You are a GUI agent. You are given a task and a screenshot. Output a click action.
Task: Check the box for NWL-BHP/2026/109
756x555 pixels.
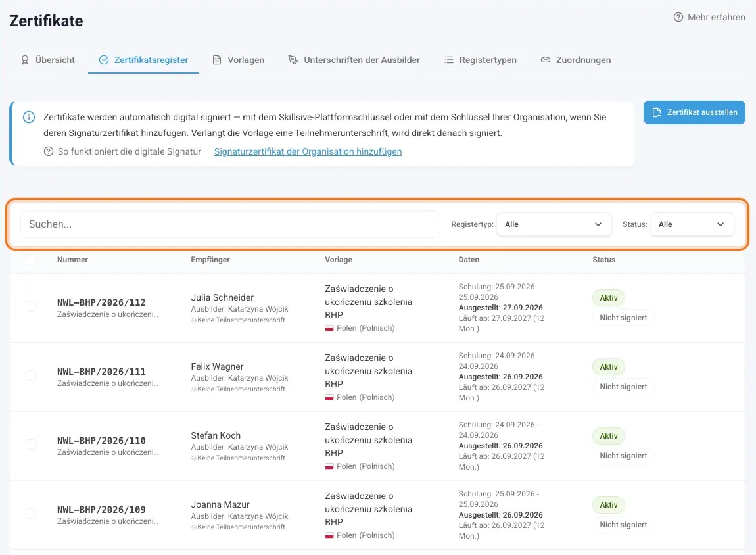pyautogui.click(x=31, y=514)
